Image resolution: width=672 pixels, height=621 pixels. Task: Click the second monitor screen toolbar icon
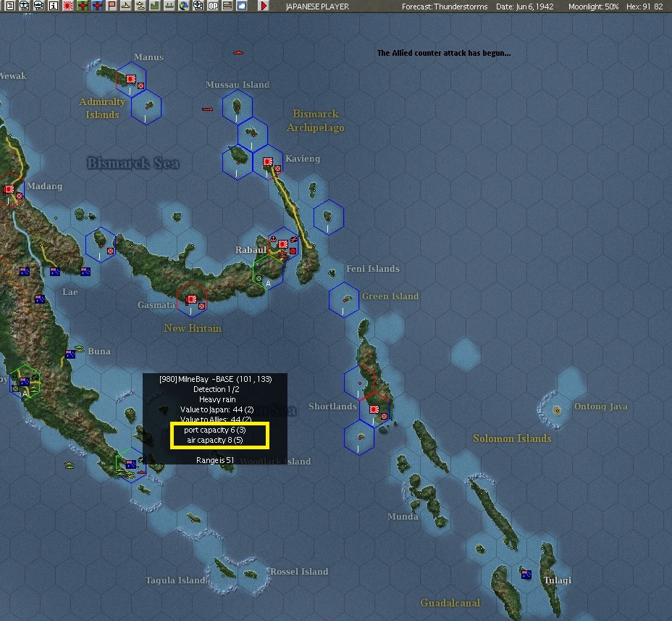pyautogui.click(x=39, y=6)
